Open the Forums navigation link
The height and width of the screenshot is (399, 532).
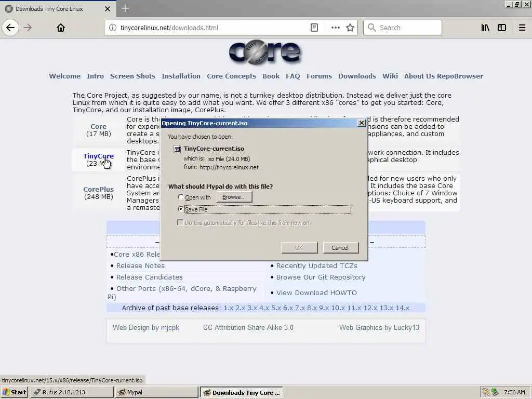[320, 76]
